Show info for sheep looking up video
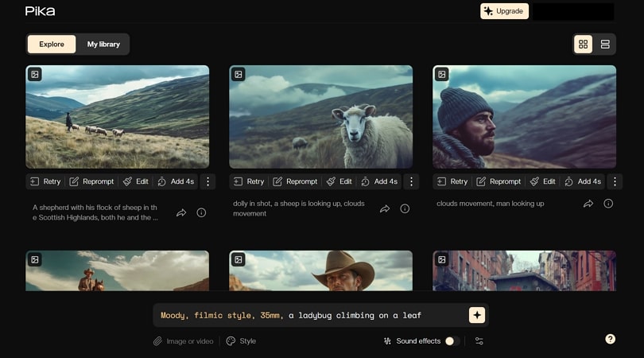This screenshot has width=644, height=358. point(405,208)
